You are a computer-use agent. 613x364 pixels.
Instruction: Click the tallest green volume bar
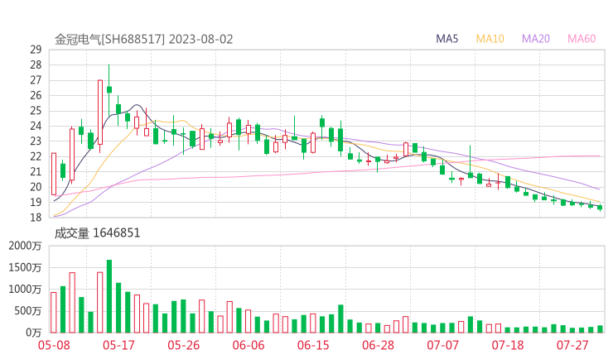(109, 296)
